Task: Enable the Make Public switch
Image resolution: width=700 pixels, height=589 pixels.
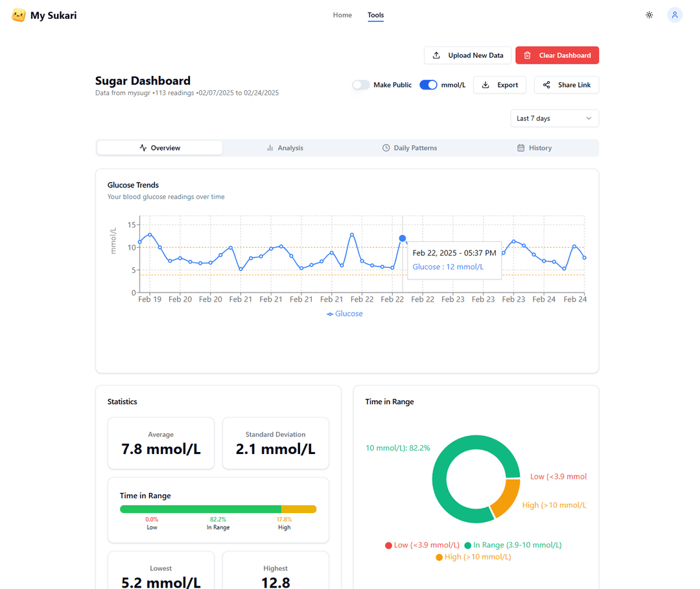Action: coord(360,85)
